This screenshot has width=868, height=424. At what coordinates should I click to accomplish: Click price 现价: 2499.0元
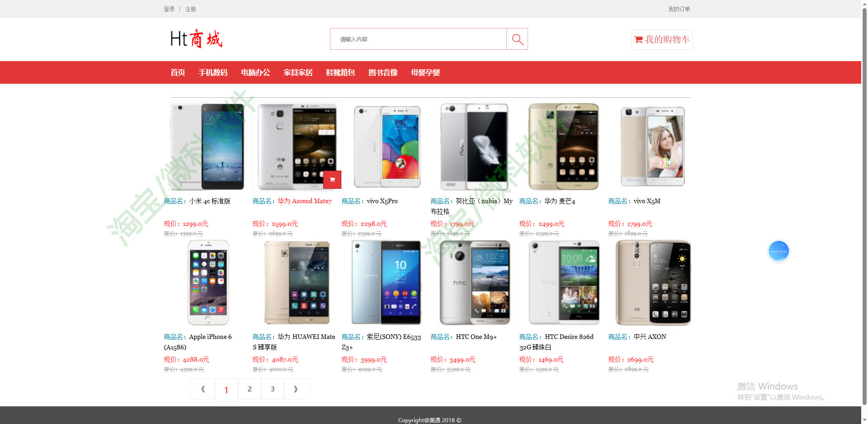(542, 224)
